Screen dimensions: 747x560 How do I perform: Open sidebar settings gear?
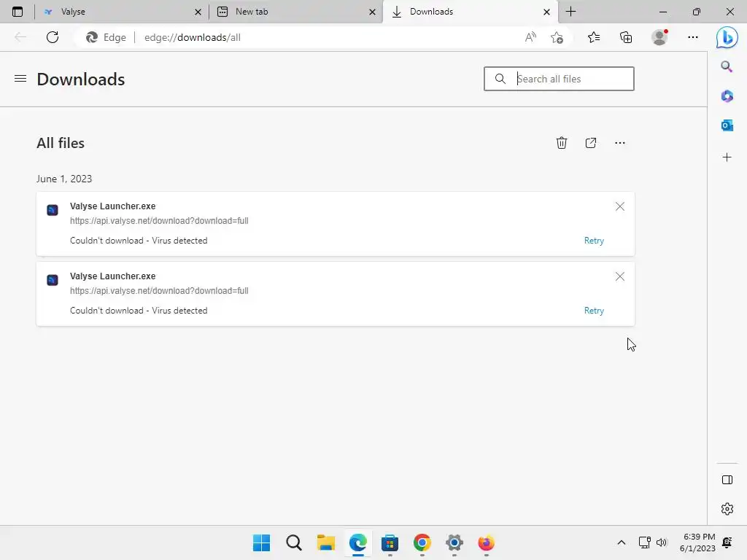pyautogui.click(x=727, y=509)
